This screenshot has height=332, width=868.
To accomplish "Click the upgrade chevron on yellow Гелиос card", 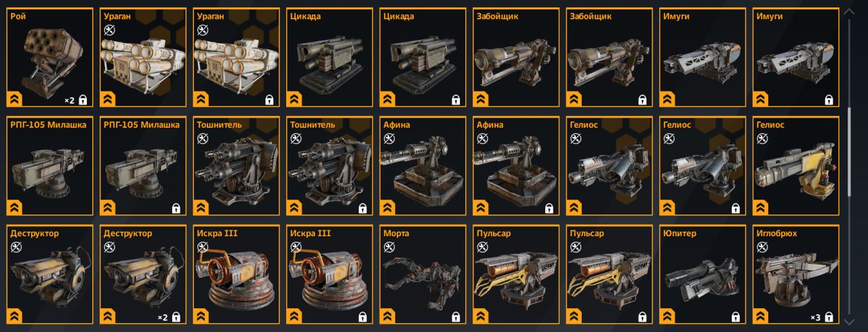I will pyautogui.click(x=761, y=208).
